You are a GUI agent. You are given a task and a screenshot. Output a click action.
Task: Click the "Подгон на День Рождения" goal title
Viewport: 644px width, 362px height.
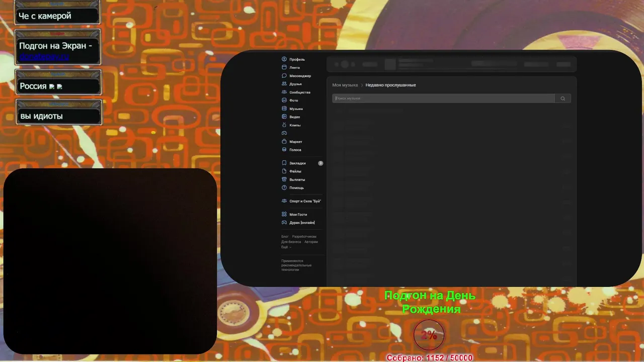click(430, 302)
